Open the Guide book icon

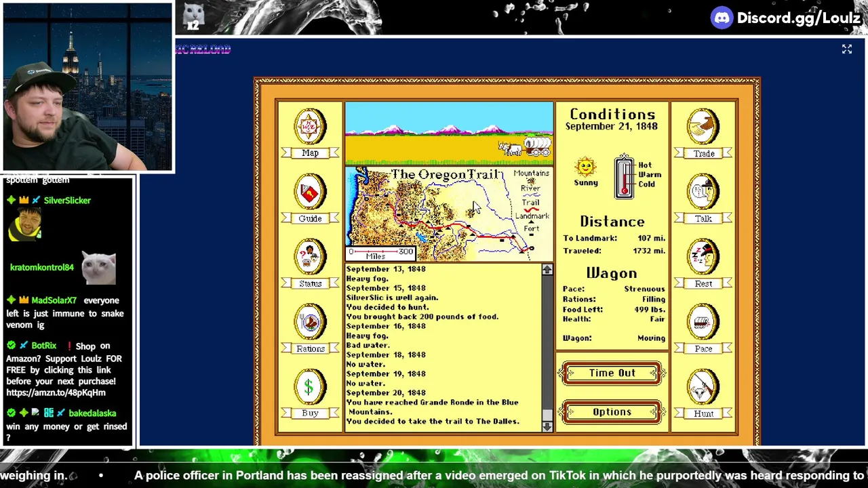pos(310,192)
